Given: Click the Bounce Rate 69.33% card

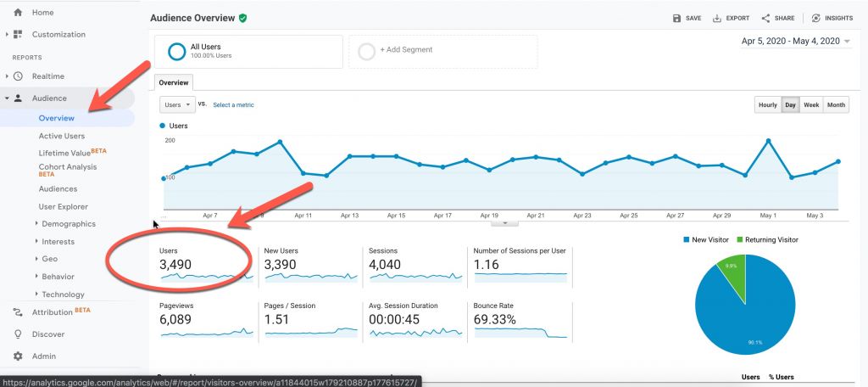Looking at the screenshot, I should 520,321.
